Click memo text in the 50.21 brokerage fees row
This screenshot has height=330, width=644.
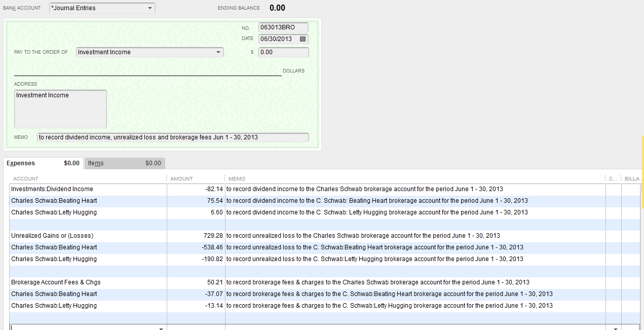coord(378,282)
